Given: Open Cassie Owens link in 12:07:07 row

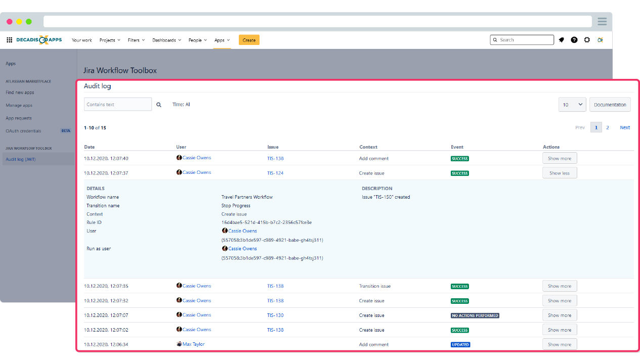Looking at the screenshot, I should [x=197, y=315].
